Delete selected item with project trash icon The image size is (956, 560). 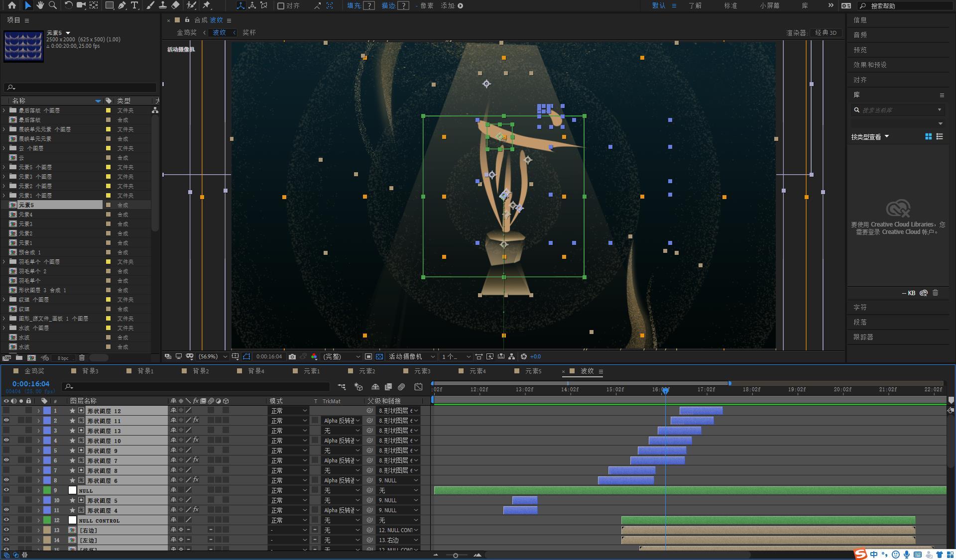click(x=82, y=357)
